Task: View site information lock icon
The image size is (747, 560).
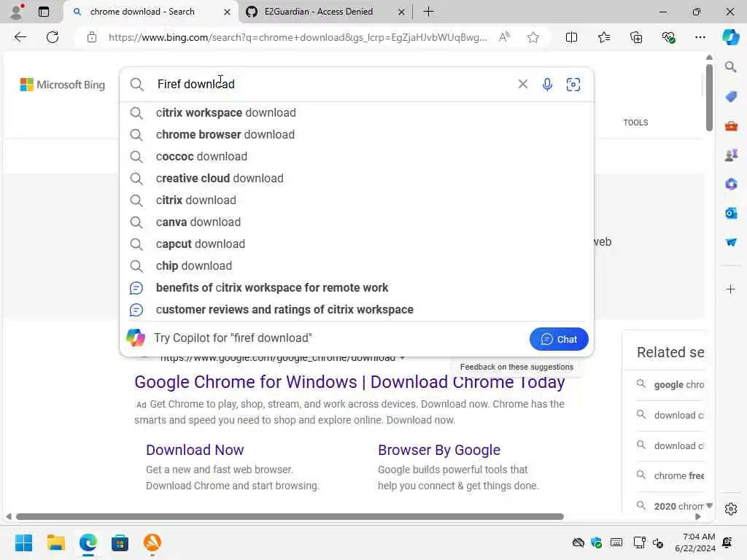Action: pyautogui.click(x=92, y=37)
